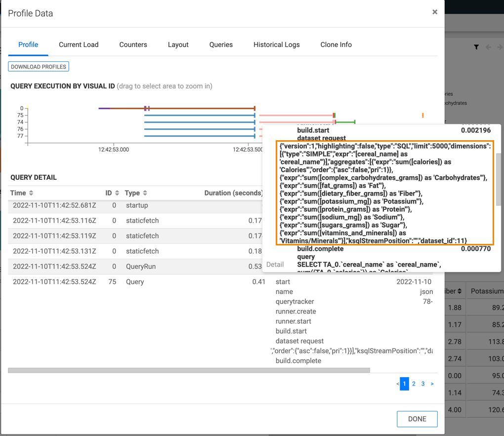Close the Profile Data dialog
This screenshot has height=436, width=504.
point(435,12)
